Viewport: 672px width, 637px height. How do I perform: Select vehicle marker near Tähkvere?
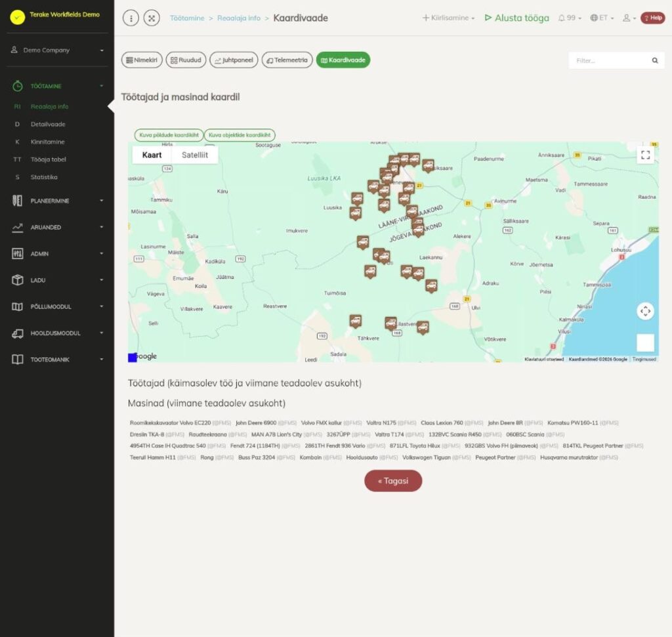coord(355,321)
